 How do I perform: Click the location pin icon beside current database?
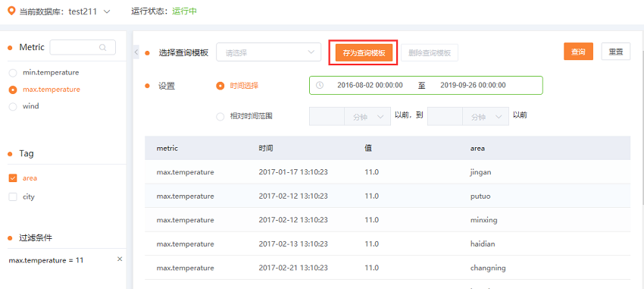(x=12, y=11)
